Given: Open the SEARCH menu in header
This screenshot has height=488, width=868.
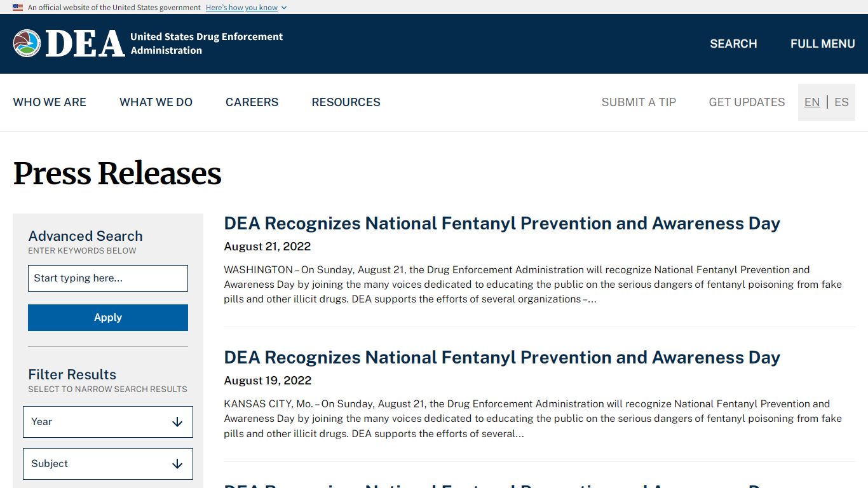Looking at the screenshot, I should (x=733, y=44).
